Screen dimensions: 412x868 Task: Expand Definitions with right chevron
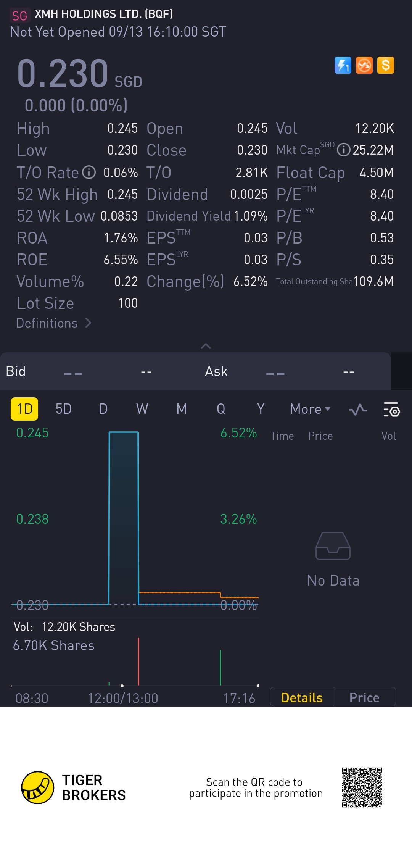tap(89, 323)
